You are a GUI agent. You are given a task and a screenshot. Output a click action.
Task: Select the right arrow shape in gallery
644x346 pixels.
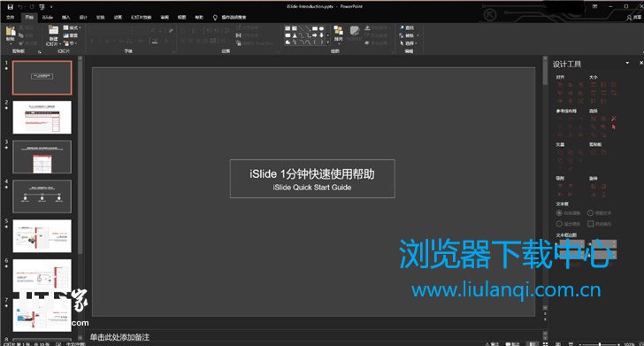[x=315, y=35]
